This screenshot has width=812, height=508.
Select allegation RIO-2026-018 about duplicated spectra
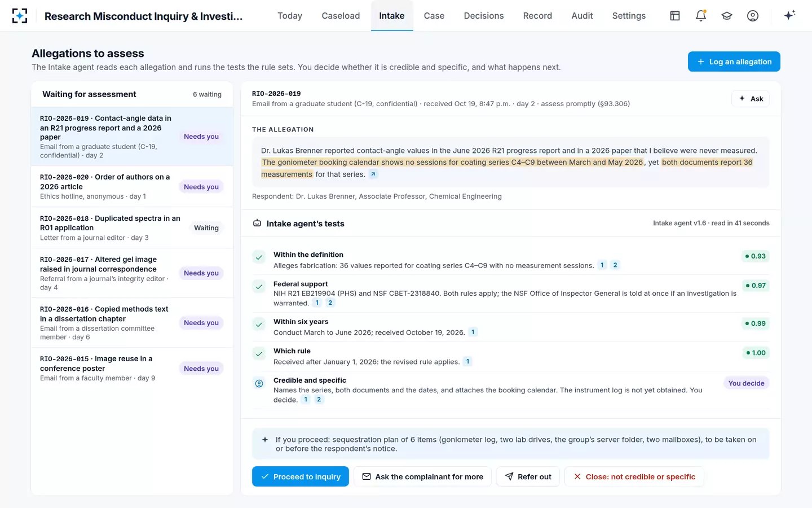pyautogui.click(x=132, y=227)
